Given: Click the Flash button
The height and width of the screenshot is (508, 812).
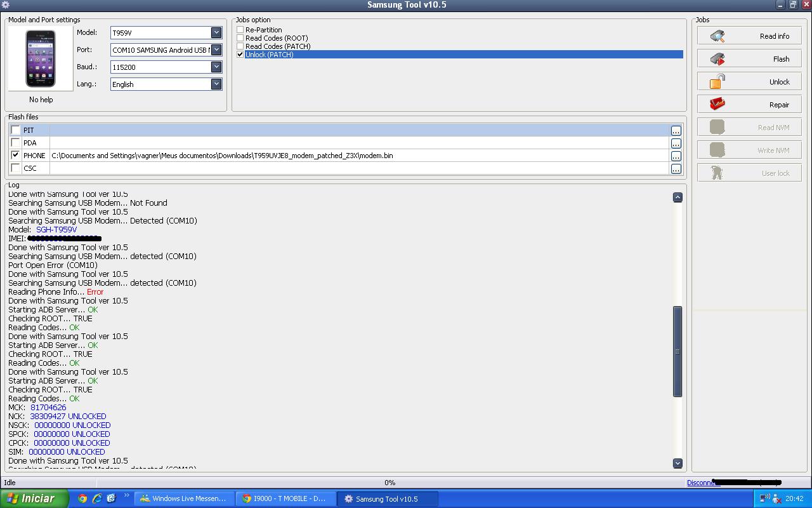Looking at the screenshot, I should (x=749, y=59).
